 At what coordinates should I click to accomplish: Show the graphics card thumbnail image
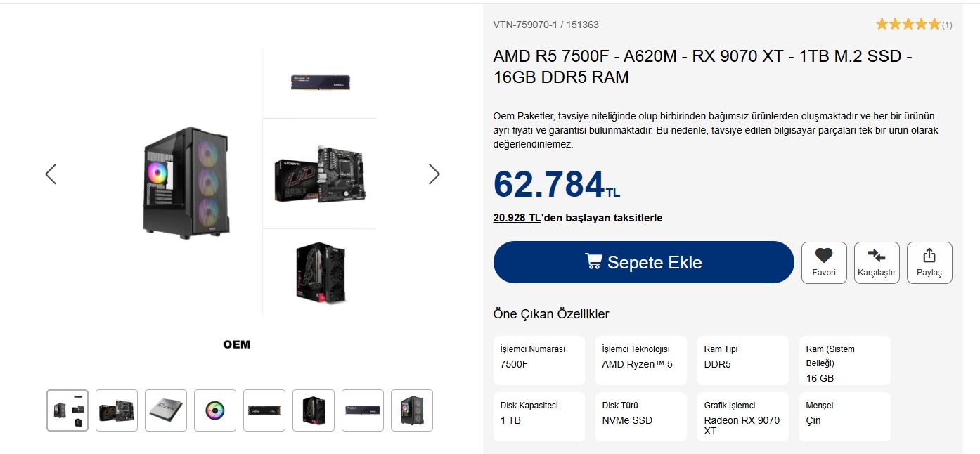coord(314,410)
